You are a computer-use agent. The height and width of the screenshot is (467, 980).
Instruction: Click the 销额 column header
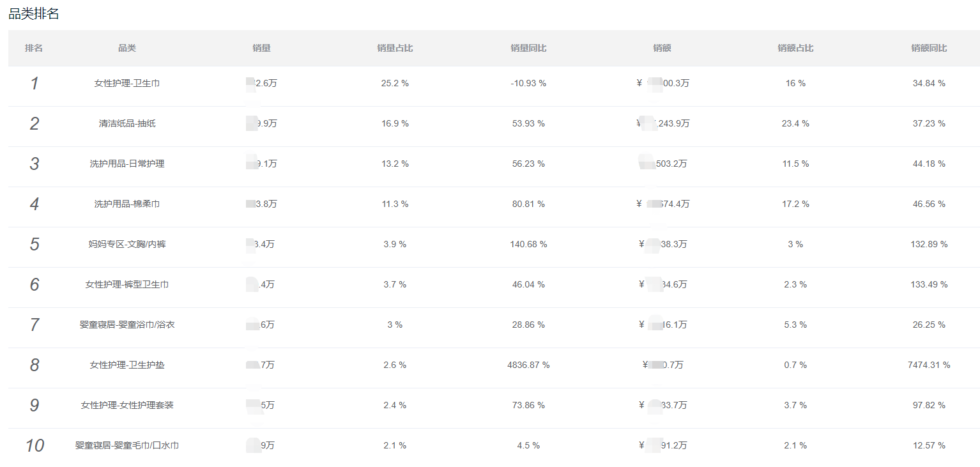coord(662,48)
